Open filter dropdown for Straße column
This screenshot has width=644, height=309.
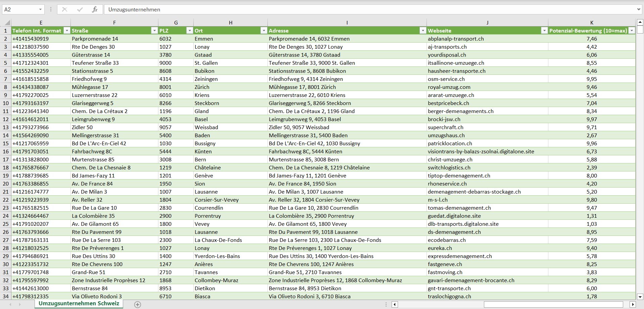154,31
